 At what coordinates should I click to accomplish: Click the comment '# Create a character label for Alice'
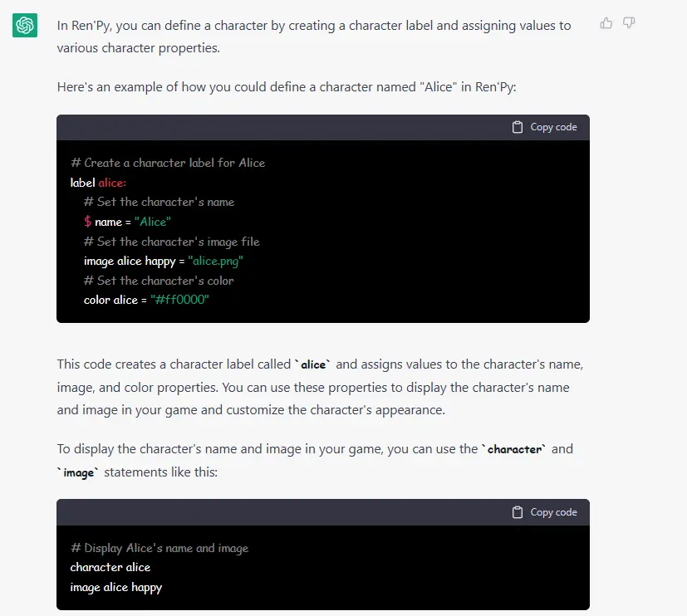pos(168,163)
